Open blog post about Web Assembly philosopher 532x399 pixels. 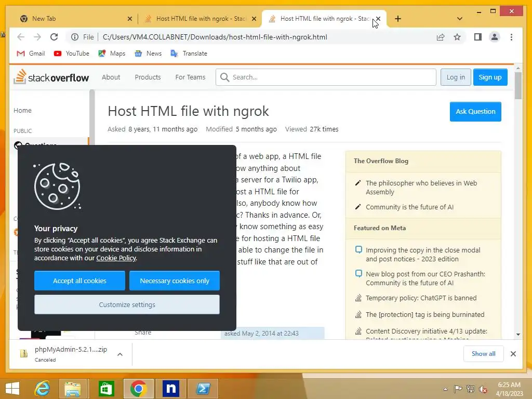coord(421,187)
